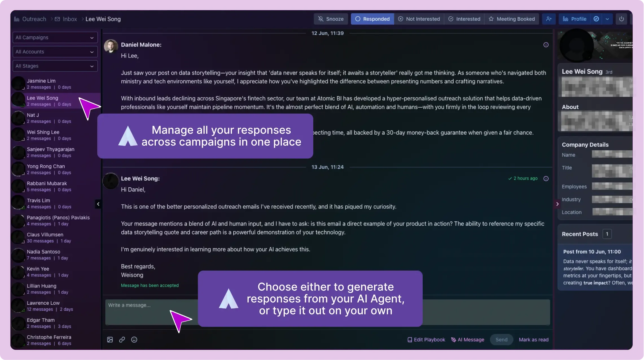Open the All Campaigns dropdown
The width and height of the screenshot is (644, 360).
point(55,38)
